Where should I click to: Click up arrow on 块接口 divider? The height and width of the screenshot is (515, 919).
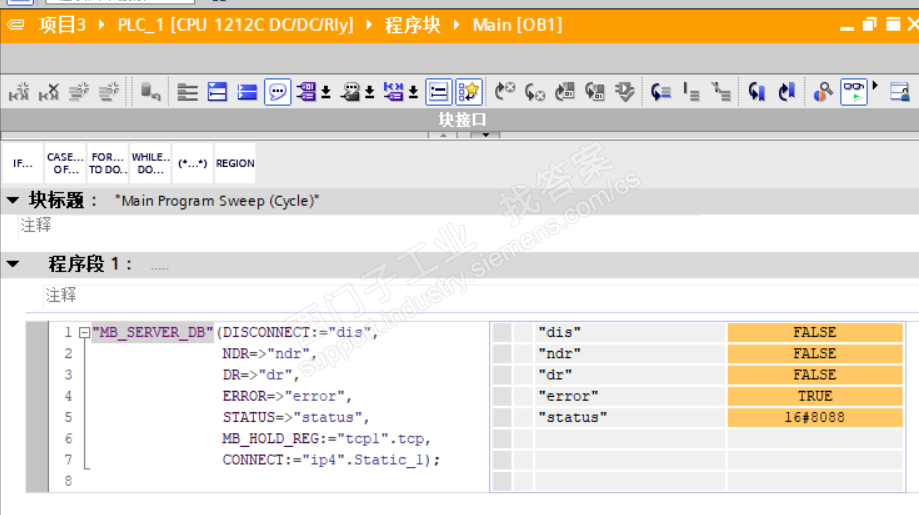click(443, 135)
